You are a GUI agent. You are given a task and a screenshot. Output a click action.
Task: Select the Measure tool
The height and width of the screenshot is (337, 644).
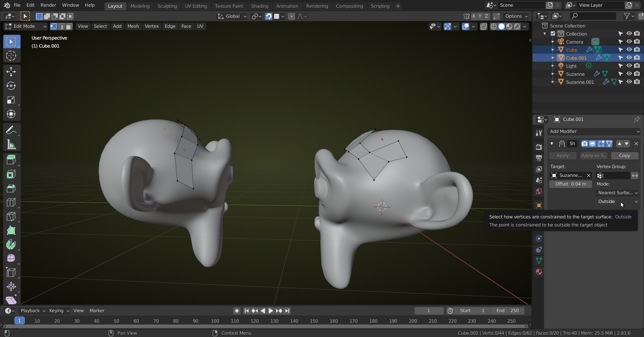(11, 144)
